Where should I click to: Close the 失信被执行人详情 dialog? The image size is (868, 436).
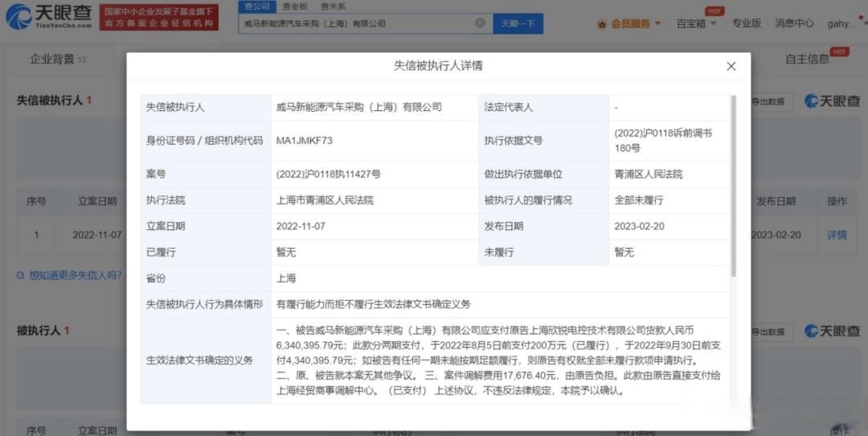click(x=731, y=66)
